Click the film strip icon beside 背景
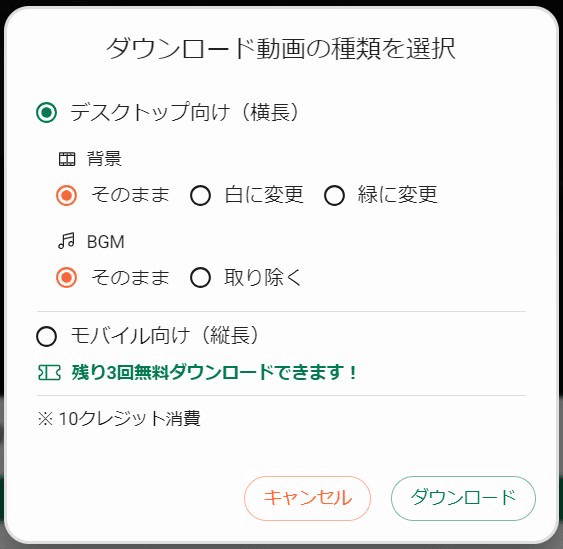 (67, 159)
